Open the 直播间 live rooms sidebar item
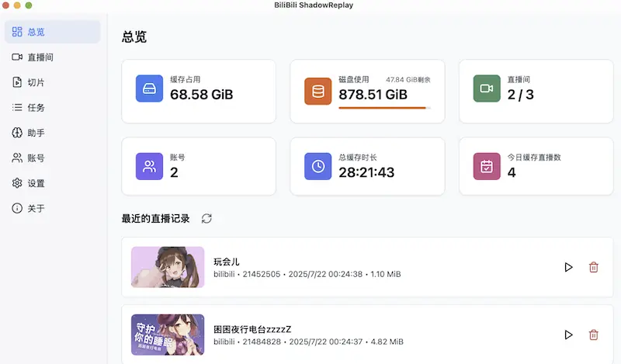The width and height of the screenshot is (621, 364). [52, 57]
